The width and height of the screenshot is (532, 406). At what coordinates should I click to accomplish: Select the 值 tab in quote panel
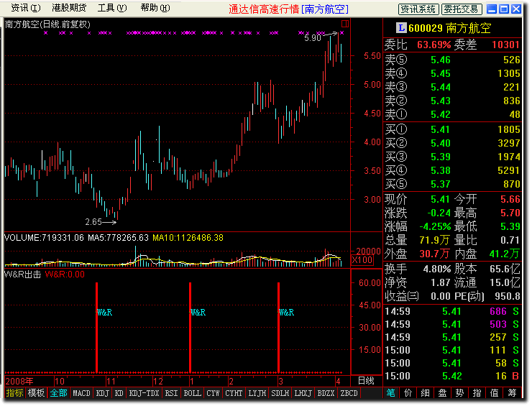point(495,393)
